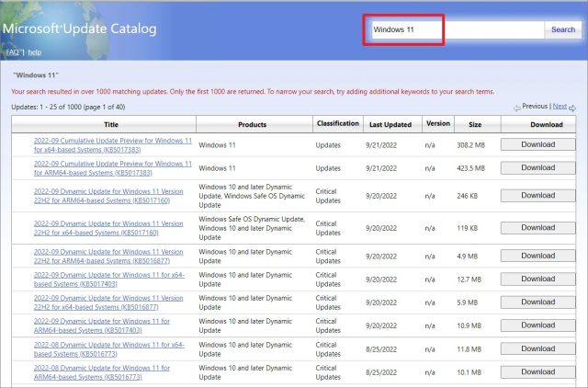The image size is (588, 388).
Task: Click the Search button
Action: pos(563,29)
